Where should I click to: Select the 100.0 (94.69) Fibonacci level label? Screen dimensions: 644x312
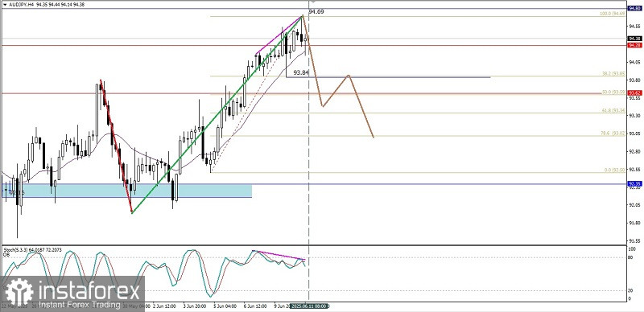613,14
